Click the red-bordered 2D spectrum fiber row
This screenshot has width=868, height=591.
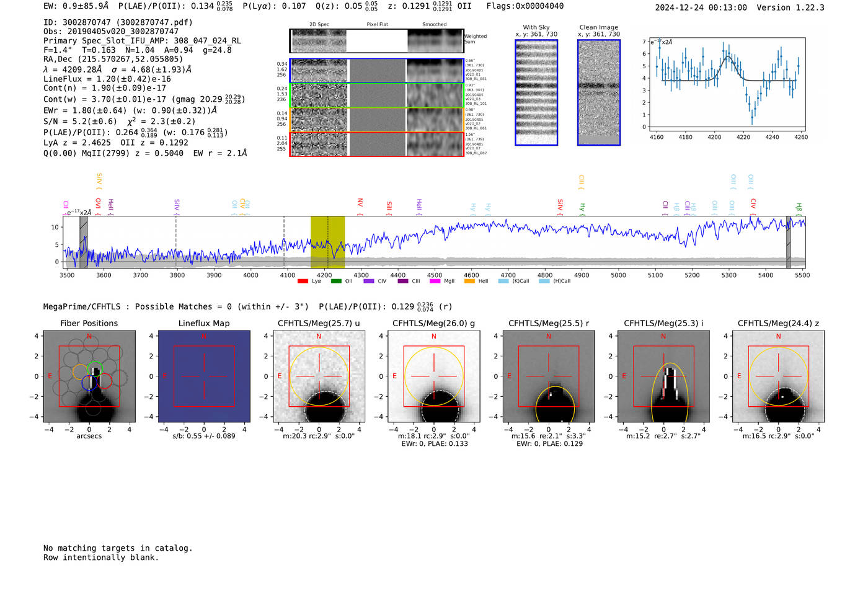tap(377, 144)
